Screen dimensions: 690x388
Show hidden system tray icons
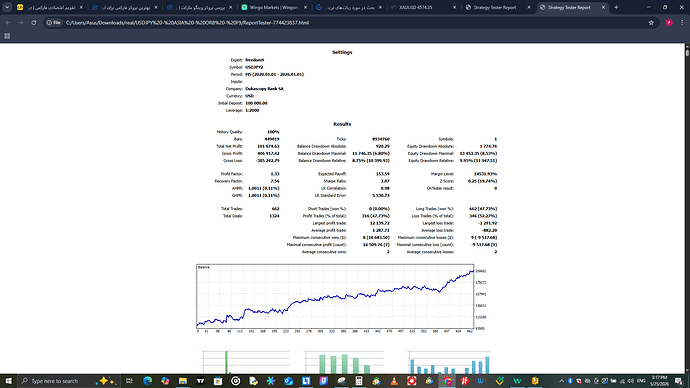click(561, 381)
